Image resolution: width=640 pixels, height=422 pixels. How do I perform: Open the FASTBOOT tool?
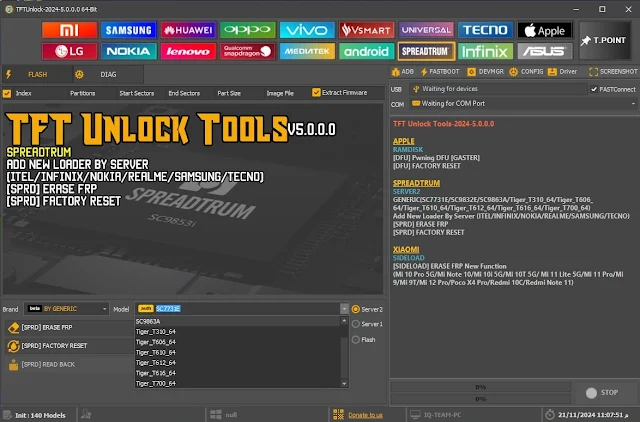[440, 72]
